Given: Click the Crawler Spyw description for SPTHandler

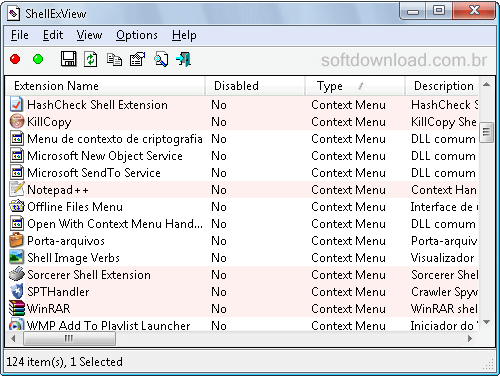Looking at the screenshot, I should coord(444,292).
